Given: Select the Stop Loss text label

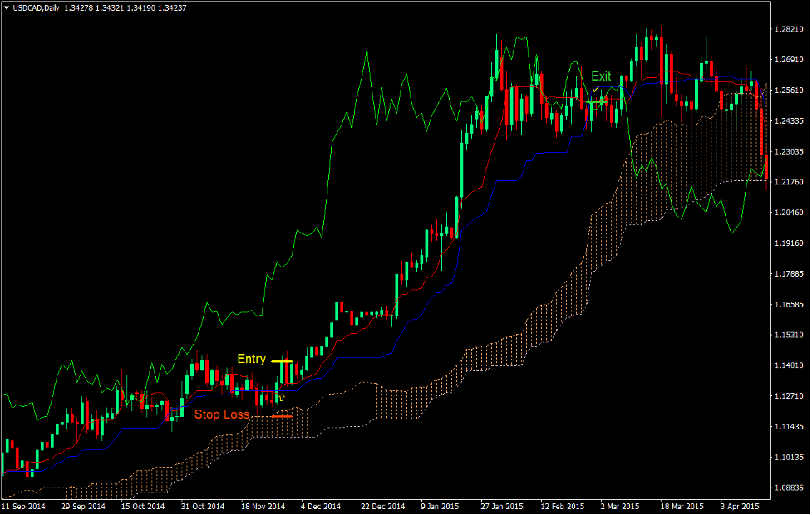Looking at the screenshot, I should (223, 414).
